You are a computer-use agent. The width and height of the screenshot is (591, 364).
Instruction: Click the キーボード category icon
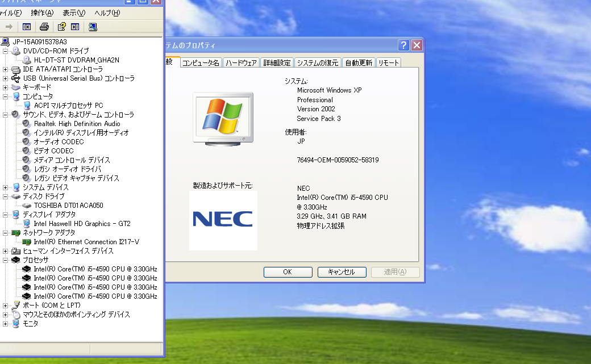(x=16, y=87)
